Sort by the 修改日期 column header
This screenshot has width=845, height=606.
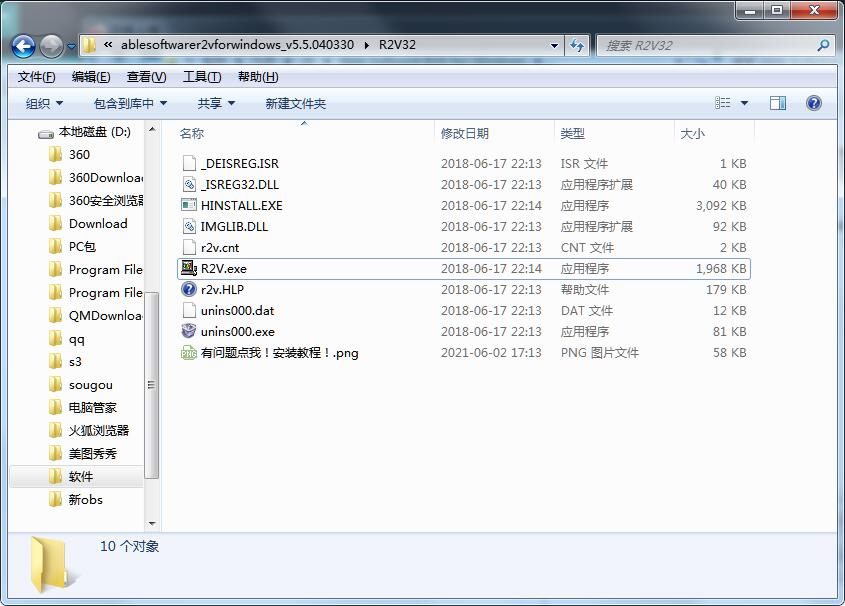494,133
